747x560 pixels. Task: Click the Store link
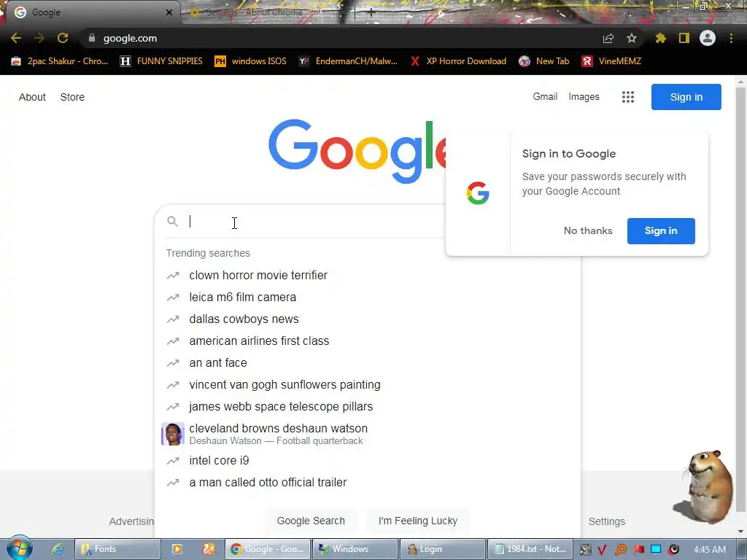tap(72, 97)
